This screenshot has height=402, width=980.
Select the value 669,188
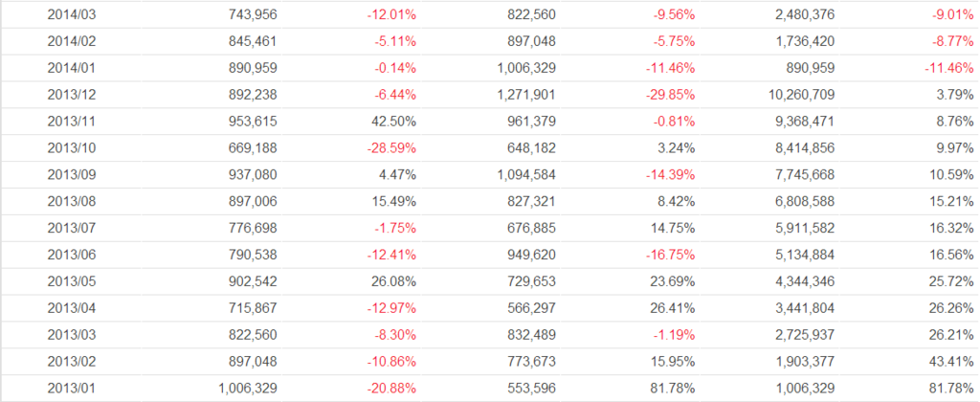(256, 148)
